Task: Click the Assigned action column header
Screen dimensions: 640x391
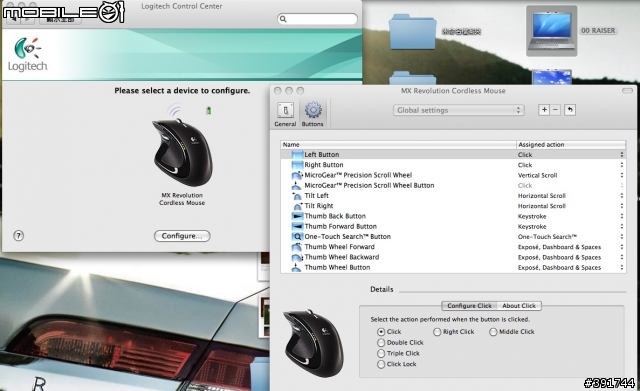Action: click(x=571, y=144)
